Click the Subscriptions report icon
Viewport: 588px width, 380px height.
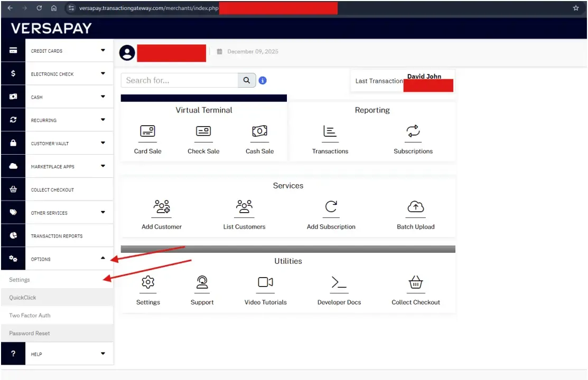click(413, 132)
